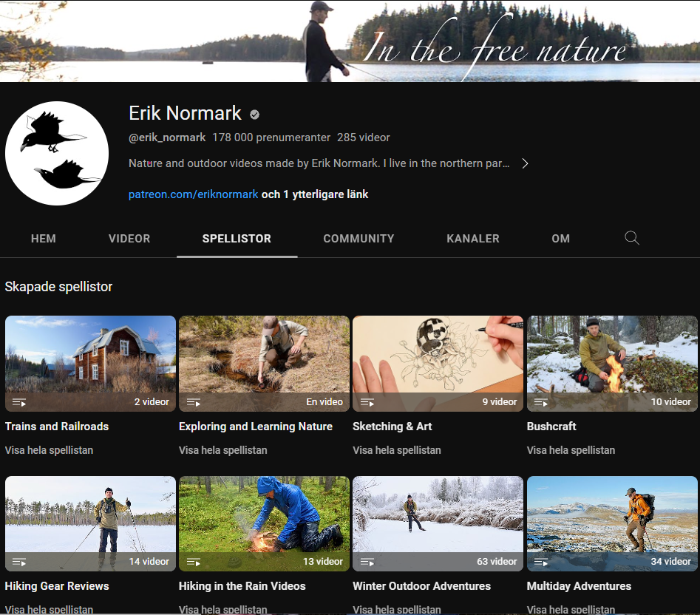Image resolution: width=700 pixels, height=615 pixels.
Task: Open the OM tab
Action: pos(560,238)
